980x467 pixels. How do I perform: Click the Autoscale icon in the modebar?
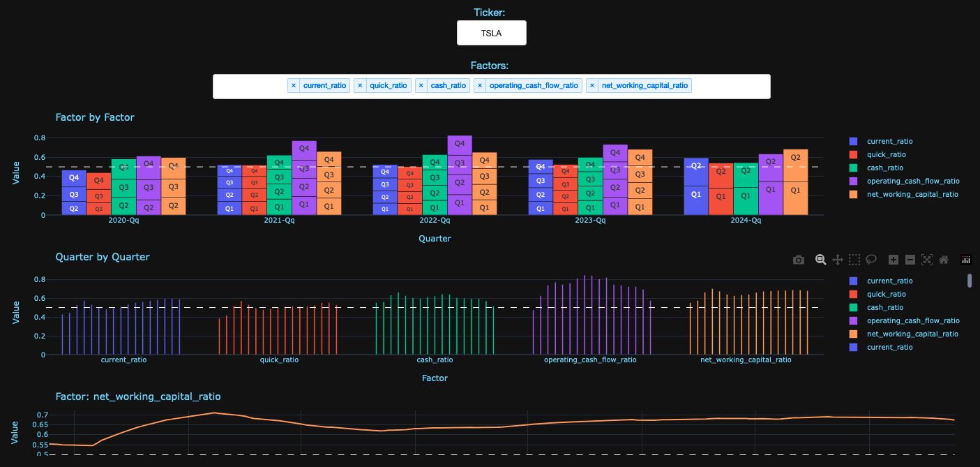tap(927, 260)
